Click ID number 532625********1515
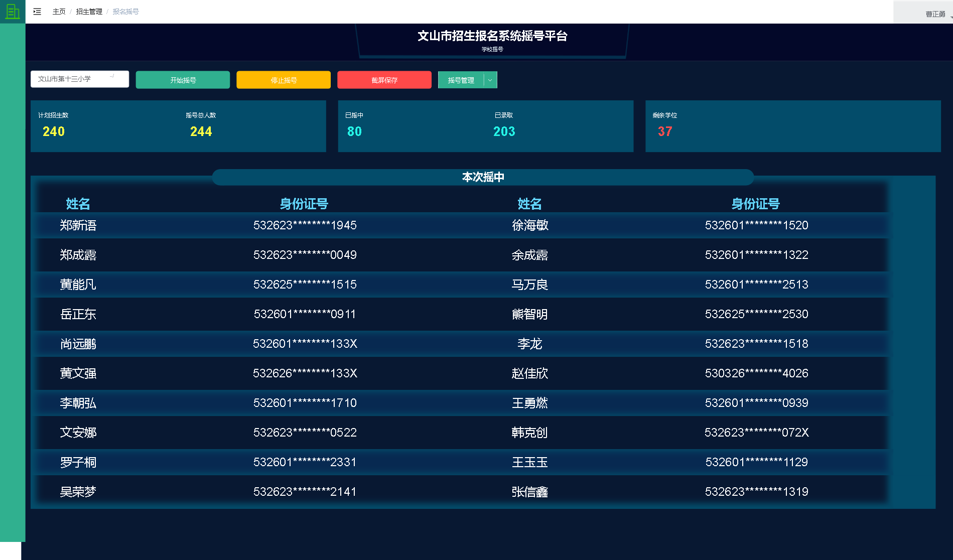953x560 pixels. click(x=305, y=285)
